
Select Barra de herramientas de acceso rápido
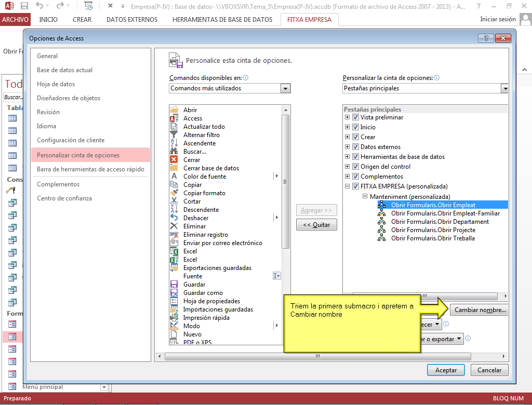point(90,169)
